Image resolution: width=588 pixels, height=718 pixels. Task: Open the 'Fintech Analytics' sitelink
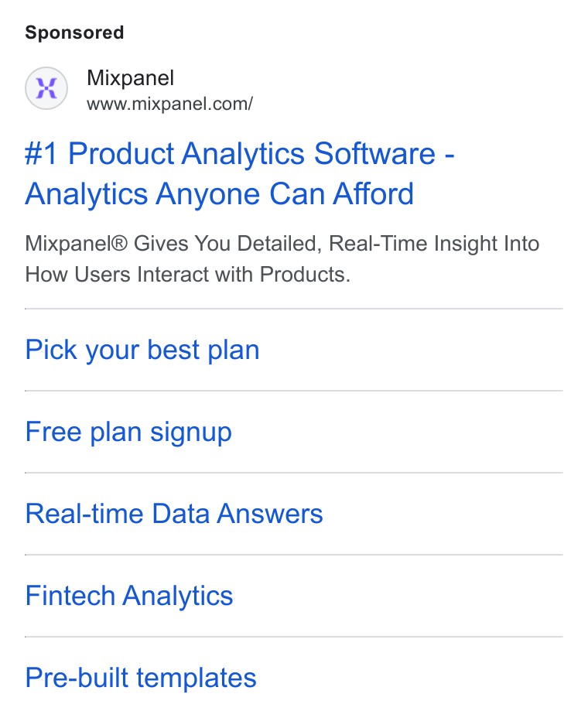tap(129, 596)
